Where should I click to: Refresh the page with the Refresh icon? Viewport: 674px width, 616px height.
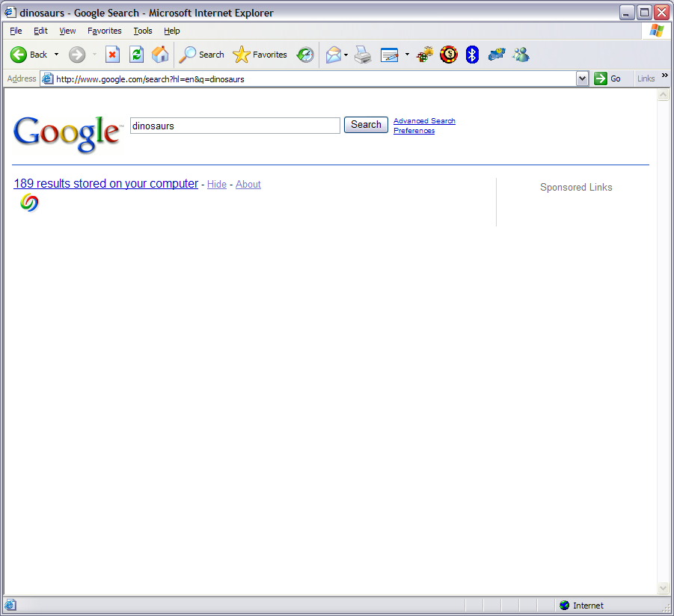(x=136, y=55)
